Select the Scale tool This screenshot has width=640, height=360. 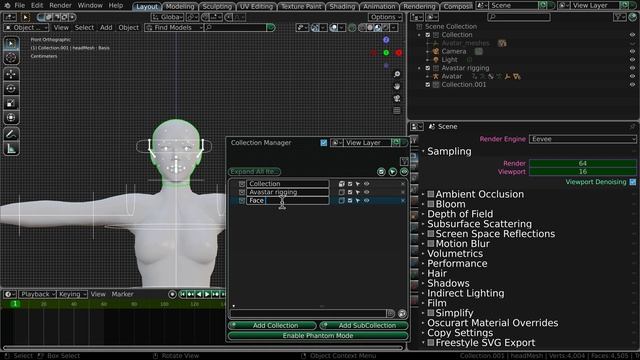tap(11, 103)
